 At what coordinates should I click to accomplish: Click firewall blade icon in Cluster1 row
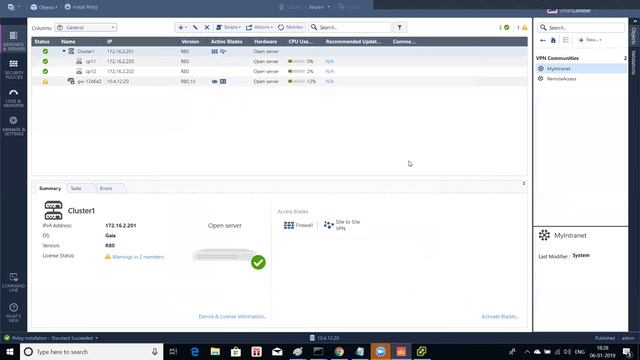(x=214, y=51)
